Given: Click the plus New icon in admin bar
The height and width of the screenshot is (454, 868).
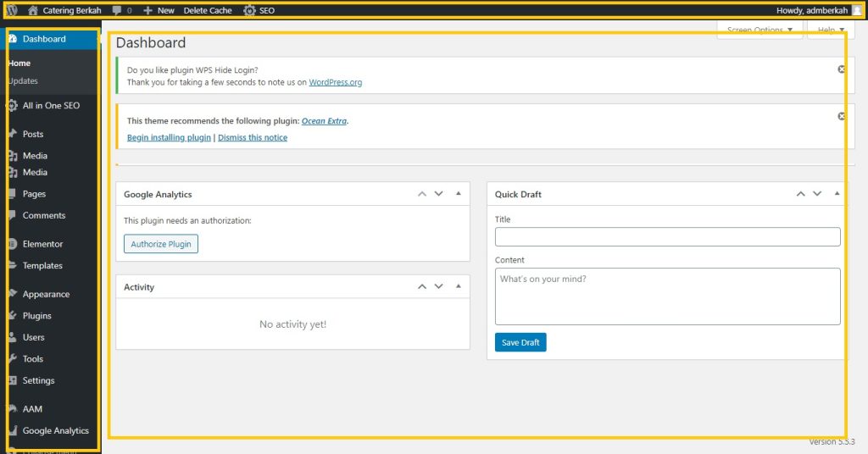Looking at the screenshot, I should point(147,10).
